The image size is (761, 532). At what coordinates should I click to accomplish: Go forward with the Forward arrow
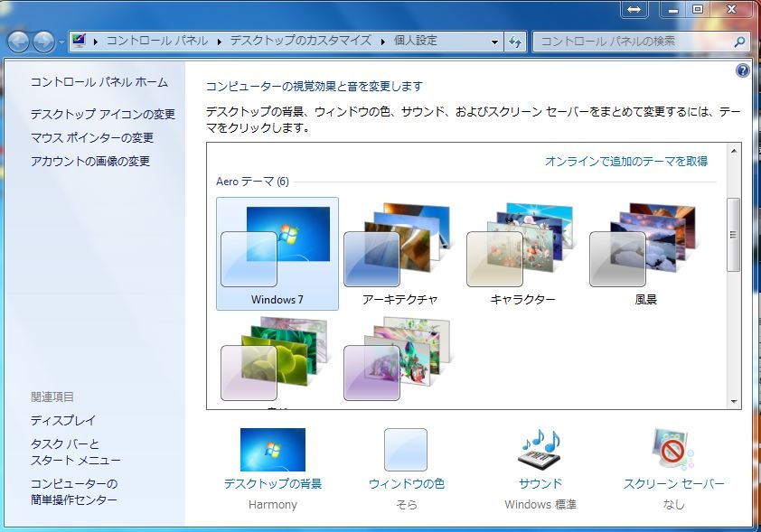44,42
